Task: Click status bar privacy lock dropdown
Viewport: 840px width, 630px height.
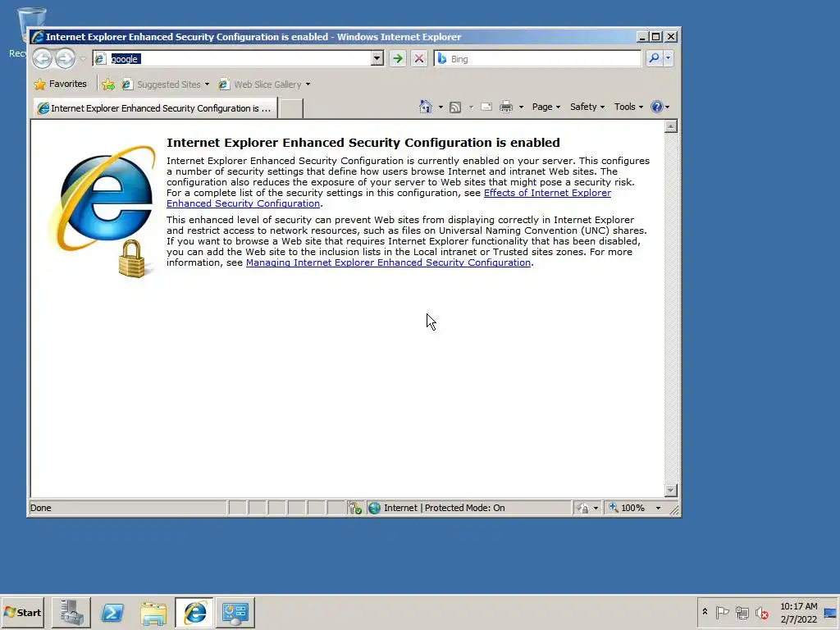Action: pos(587,508)
